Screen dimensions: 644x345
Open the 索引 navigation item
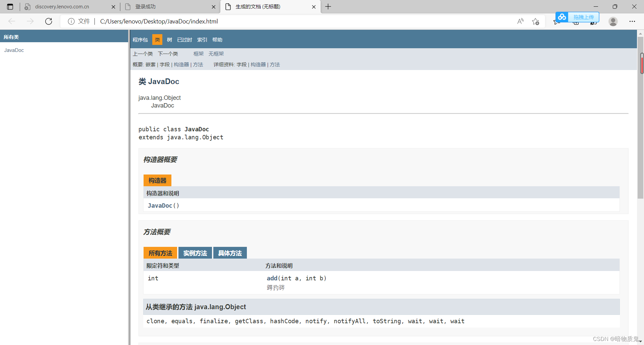click(202, 40)
